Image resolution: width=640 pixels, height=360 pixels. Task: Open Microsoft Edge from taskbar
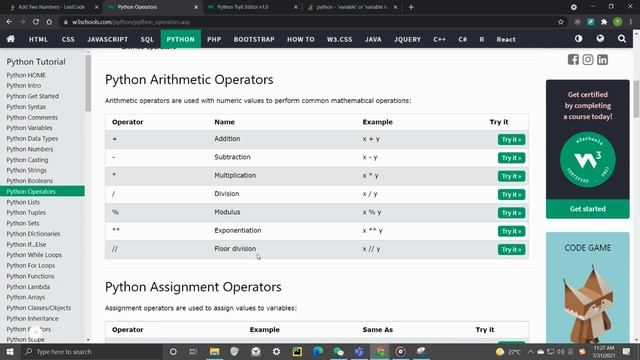[x=318, y=351]
